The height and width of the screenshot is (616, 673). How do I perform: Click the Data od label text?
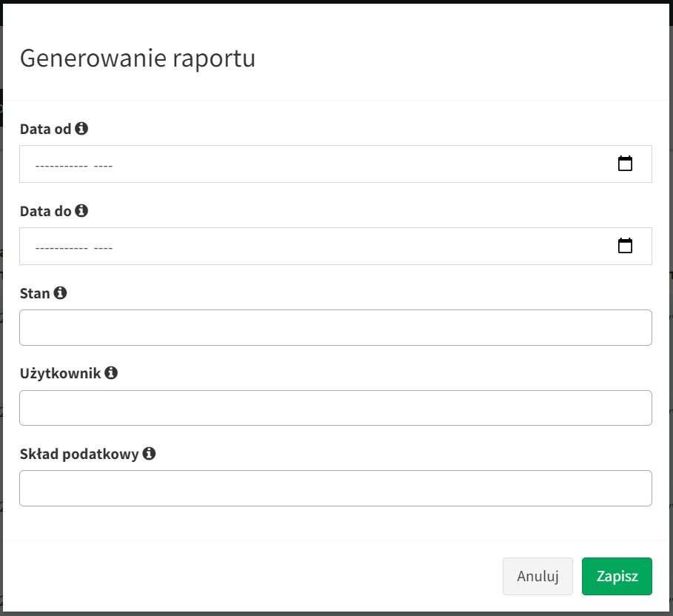[45, 129]
